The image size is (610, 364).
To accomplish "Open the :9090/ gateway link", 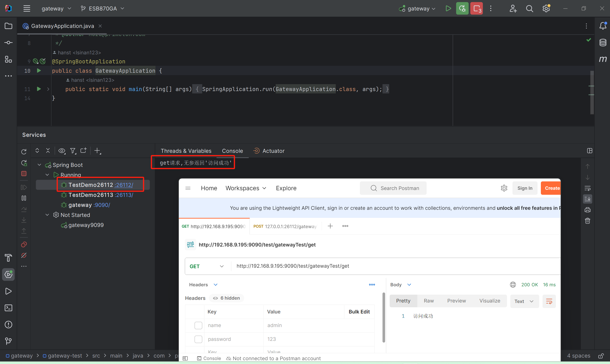I will (102, 205).
